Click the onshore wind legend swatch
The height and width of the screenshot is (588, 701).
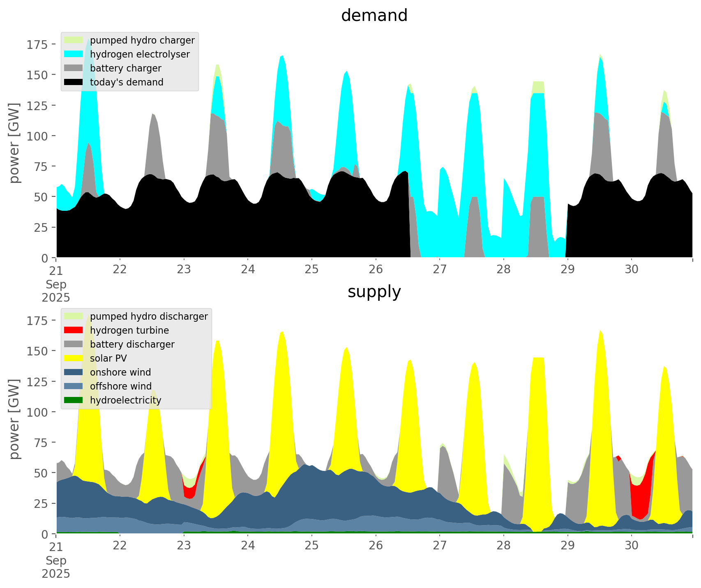(x=74, y=372)
